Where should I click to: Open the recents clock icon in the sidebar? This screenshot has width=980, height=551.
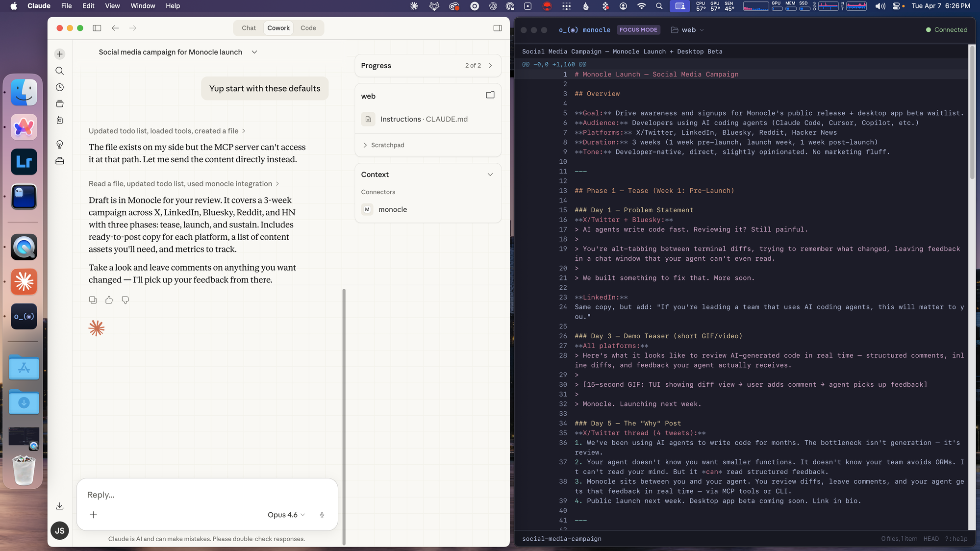[60, 87]
